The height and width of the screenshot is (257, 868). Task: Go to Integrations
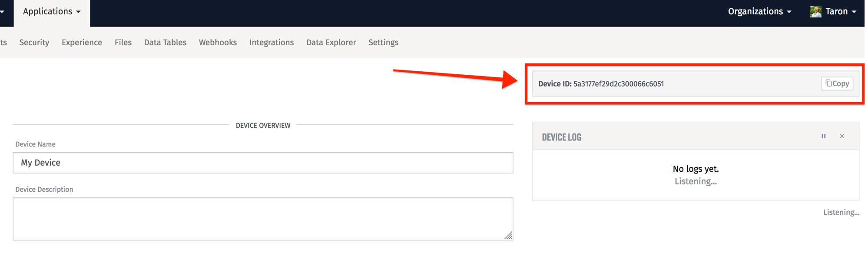point(272,43)
